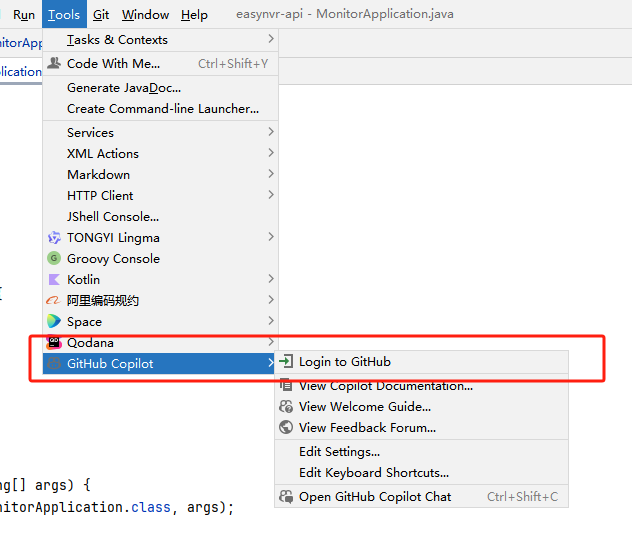
Task: Open View Copilot Documentation…
Action: 422,386
